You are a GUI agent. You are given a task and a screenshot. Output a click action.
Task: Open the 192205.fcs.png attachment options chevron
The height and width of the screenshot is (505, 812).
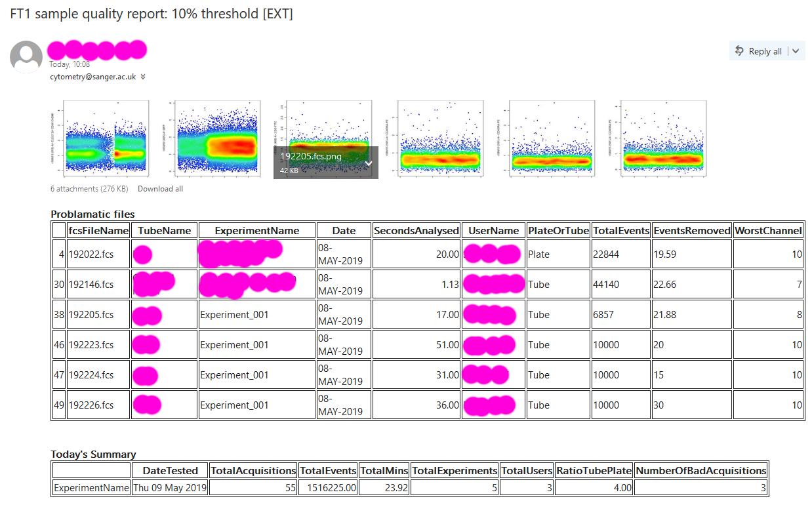pyautogui.click(x=369, y=163)
